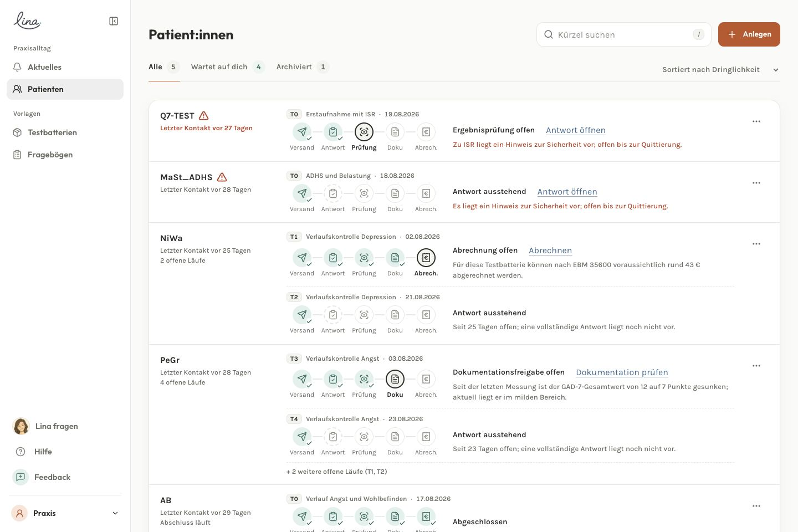Click the NiWa T1 Abrech. step icon
This screenshot has height=532, width=798.
(426, 258)
